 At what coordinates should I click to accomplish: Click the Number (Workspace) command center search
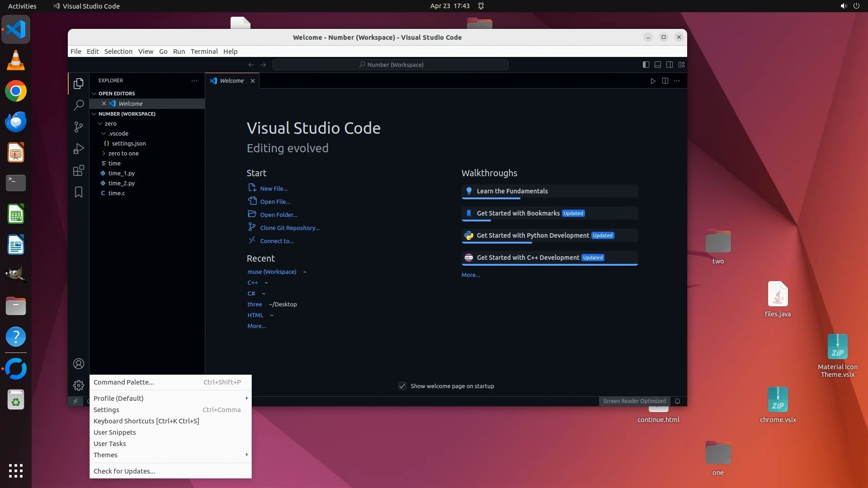[391, 65]
